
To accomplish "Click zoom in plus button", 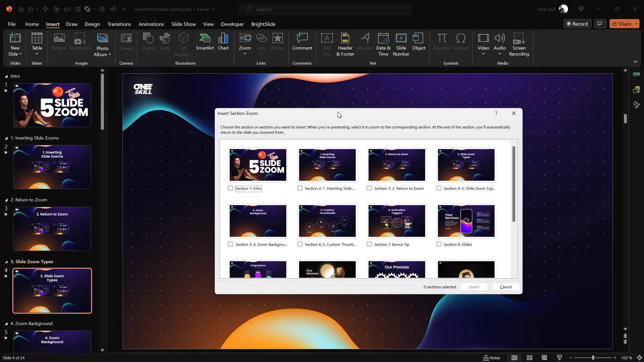I will coord(615,358).
